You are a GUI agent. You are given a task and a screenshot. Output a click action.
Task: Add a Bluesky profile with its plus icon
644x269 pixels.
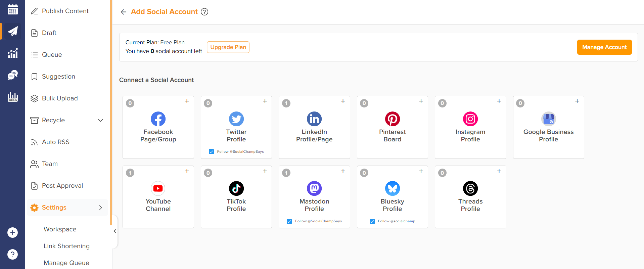tap(421, 171)
